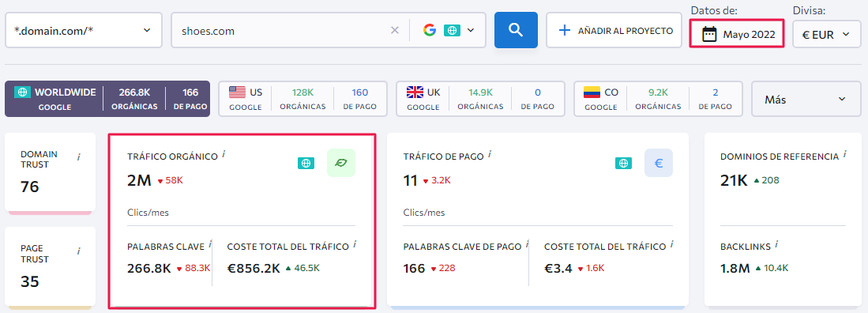
Task: Open the *.domain.com/* scope dropdown
Action: [84, 30]
